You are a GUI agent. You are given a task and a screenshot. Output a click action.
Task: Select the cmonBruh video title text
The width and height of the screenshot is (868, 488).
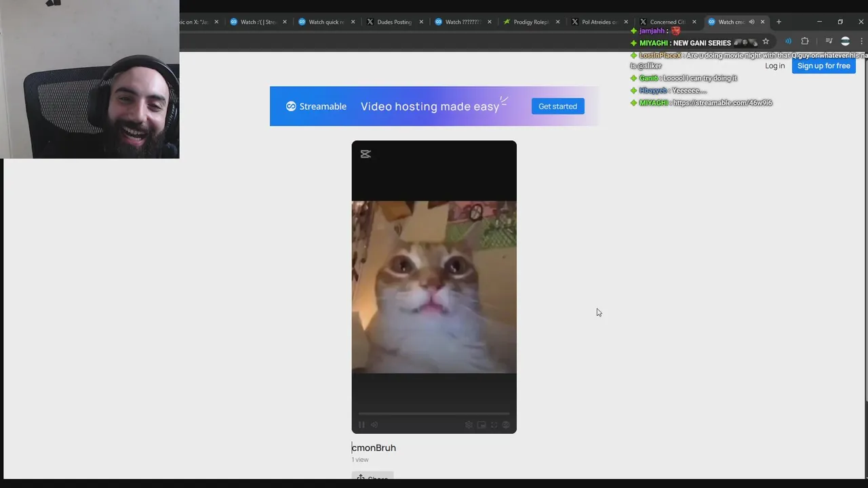(374, 447)
